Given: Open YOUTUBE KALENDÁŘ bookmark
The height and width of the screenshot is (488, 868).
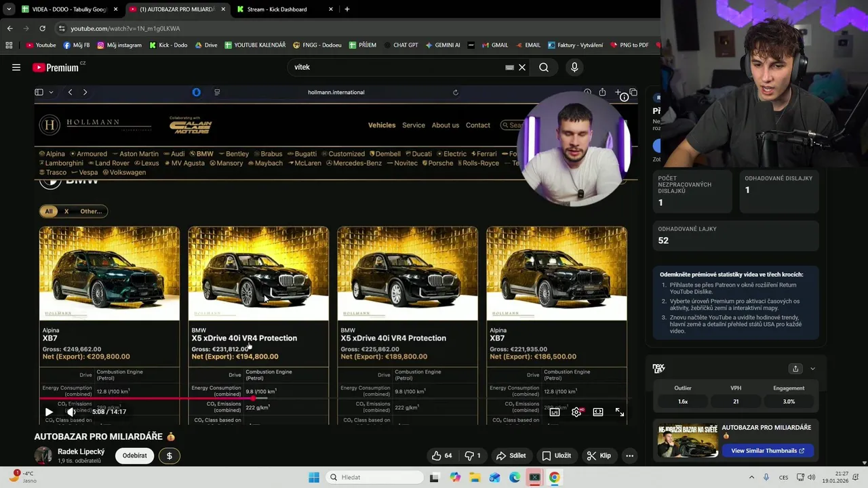Looking at the screenshot, I should [254, 45].
